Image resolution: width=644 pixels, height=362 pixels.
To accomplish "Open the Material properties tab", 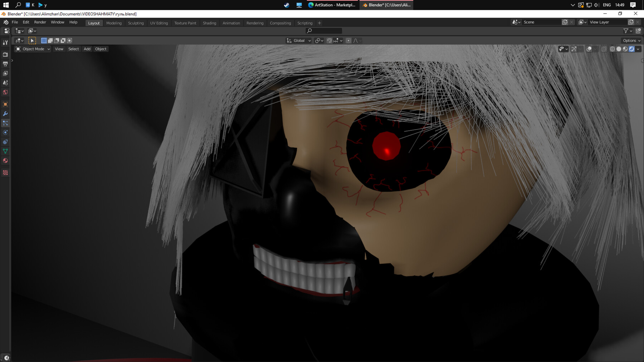I will click(x=5, y=161).
